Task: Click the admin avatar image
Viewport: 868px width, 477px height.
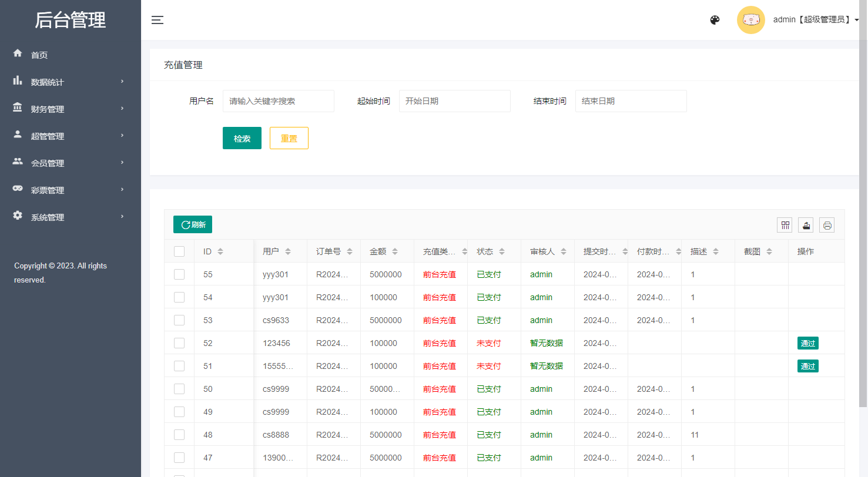Action: tap(750, 20)
